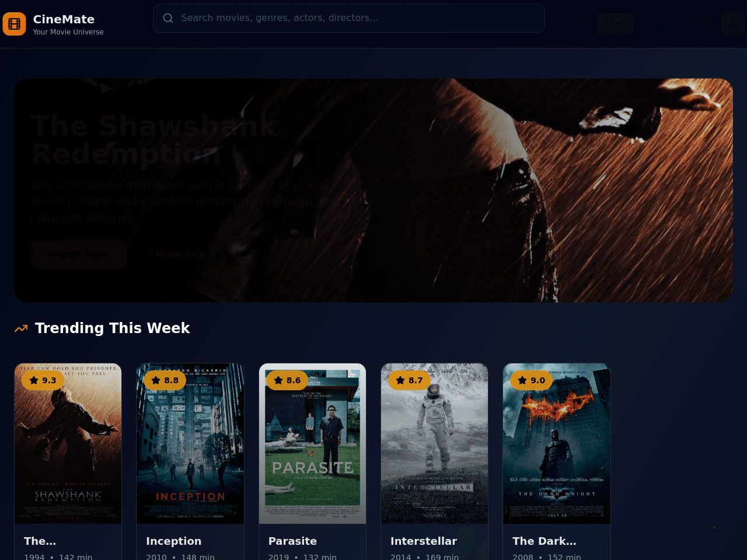747x560 pixels.
Task: Click the 8.8 star rating badge
Action: [165, 380]
